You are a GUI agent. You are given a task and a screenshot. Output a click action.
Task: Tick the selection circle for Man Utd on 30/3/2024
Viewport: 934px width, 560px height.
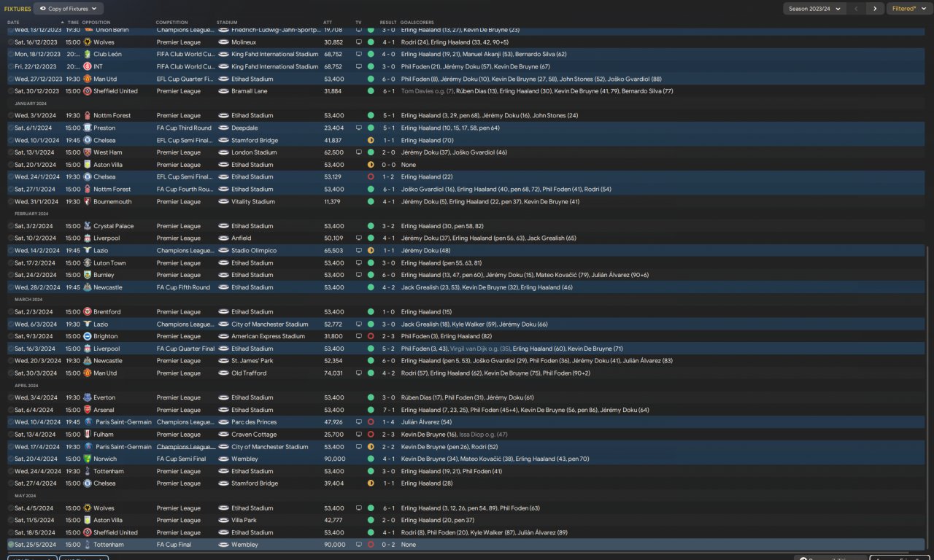pyautogui.click(x=11, y=373)
